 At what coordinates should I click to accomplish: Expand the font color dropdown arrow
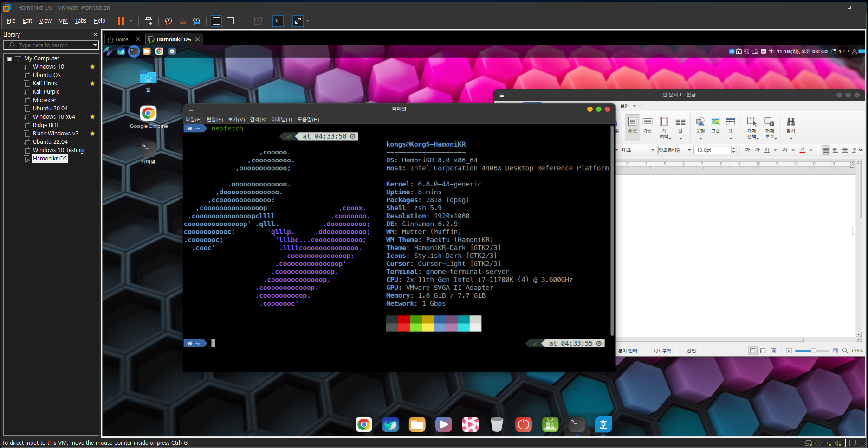(811, 150)
